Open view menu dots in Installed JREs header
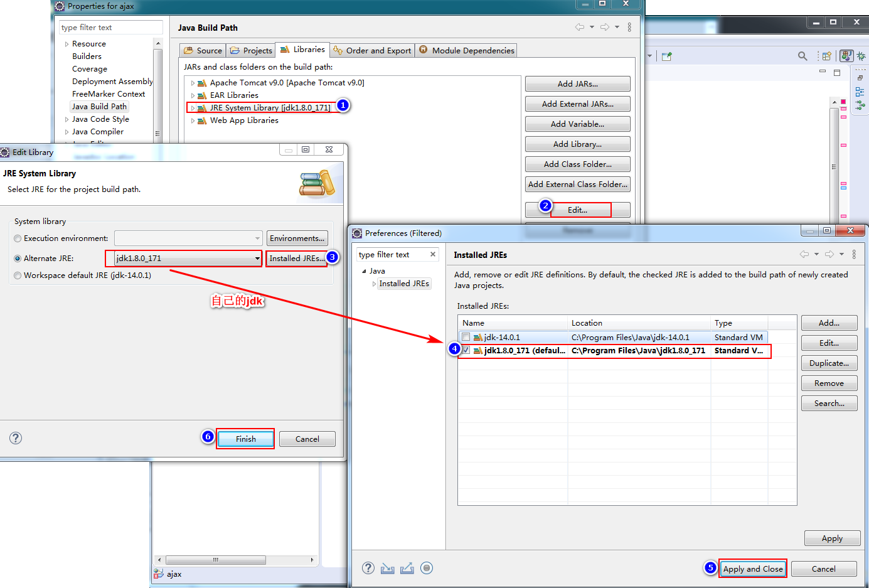869x588 pixels. tap(854, 254)
